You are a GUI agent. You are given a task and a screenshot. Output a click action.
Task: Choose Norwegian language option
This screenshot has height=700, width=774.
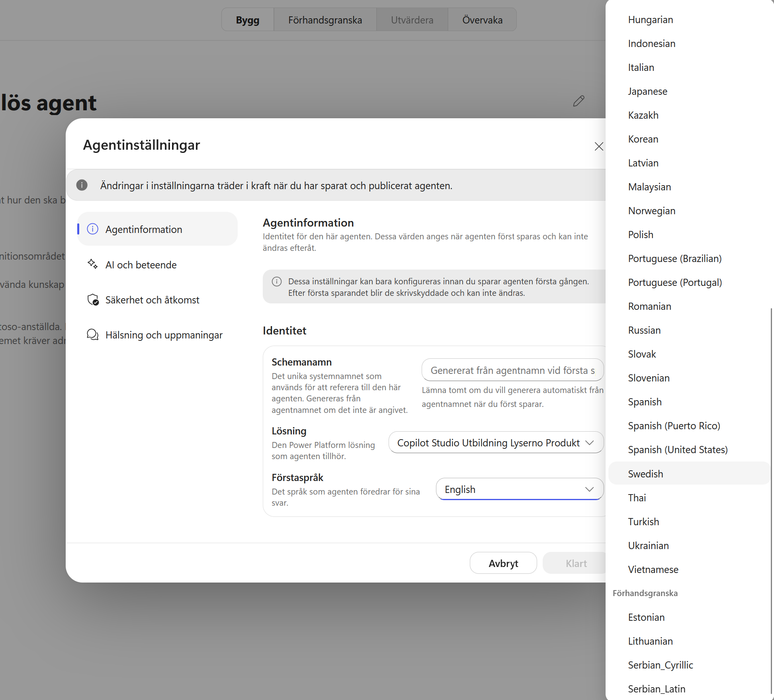pyautogui.click(x=689, y=211)
